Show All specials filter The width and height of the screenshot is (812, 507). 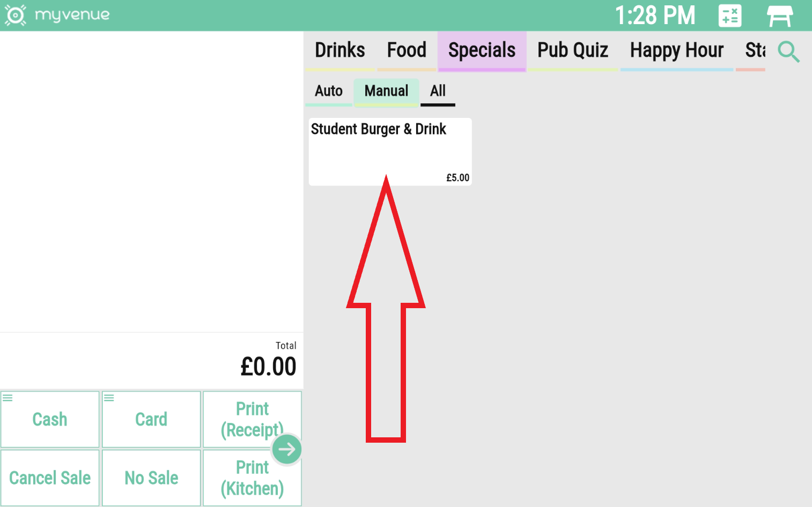(438, 91)
